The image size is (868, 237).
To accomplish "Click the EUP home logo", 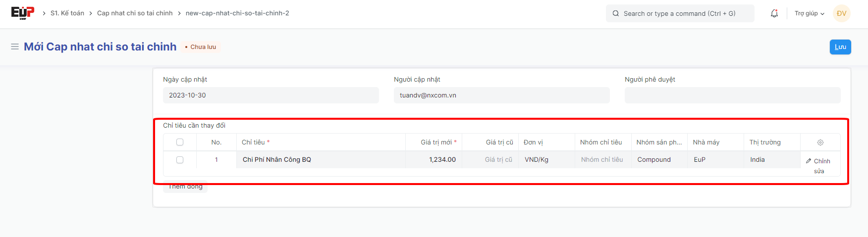I will click(x=23, y=13).
